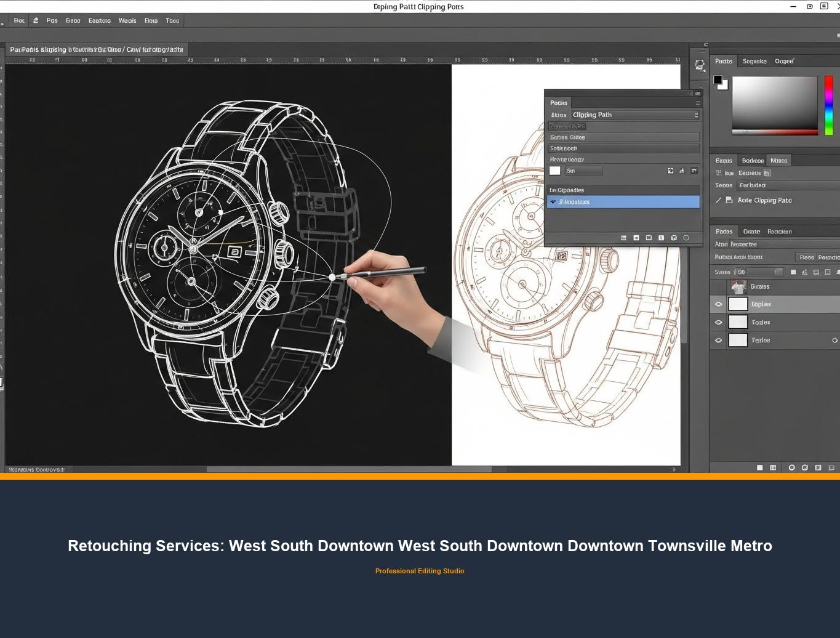Toggle visibility of the Fodies layer

coord(718,322)
